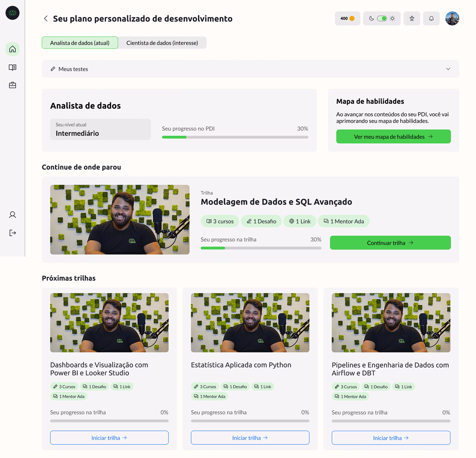Click 1 Mentor Ada tag on Estatística card
The image size is (476, 458).
tap(209, 396)
